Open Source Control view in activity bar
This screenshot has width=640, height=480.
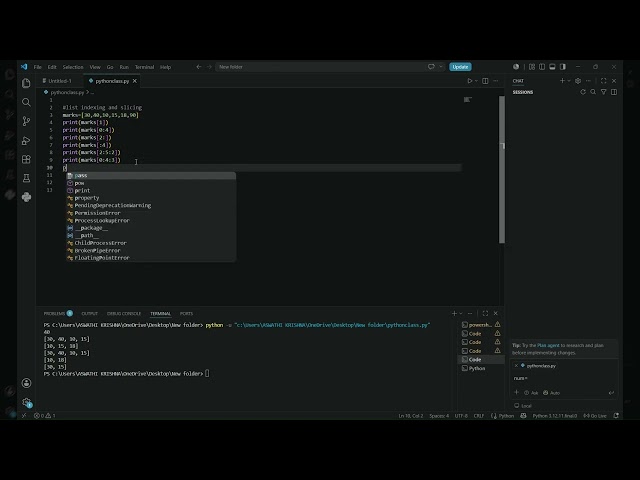click(26, 121)
